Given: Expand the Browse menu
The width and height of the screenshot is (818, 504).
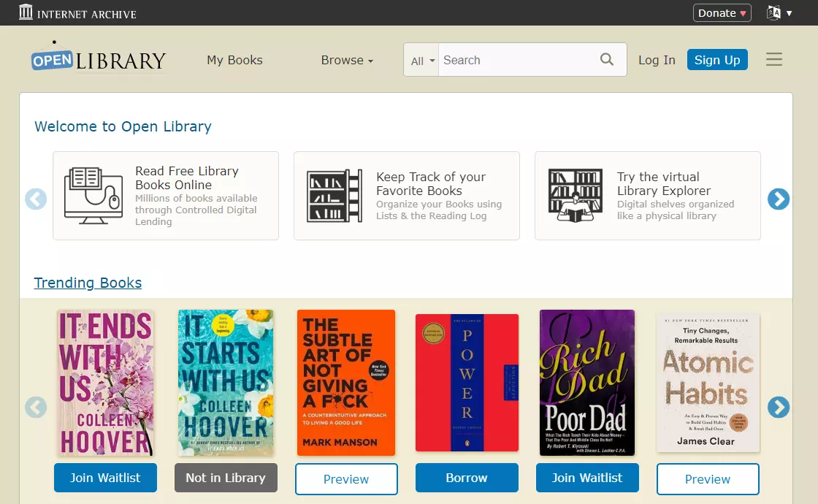Looking at the screenshot, I should (347, 60).
